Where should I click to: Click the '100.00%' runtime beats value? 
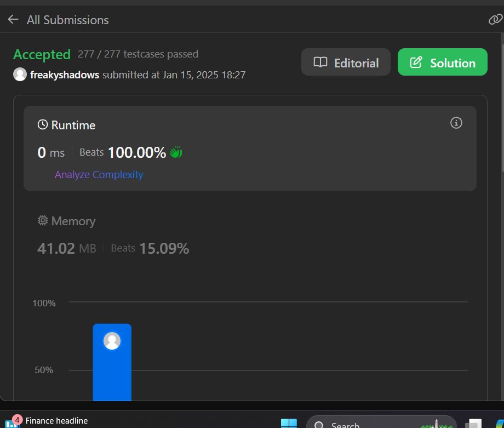tap(137, 152)
